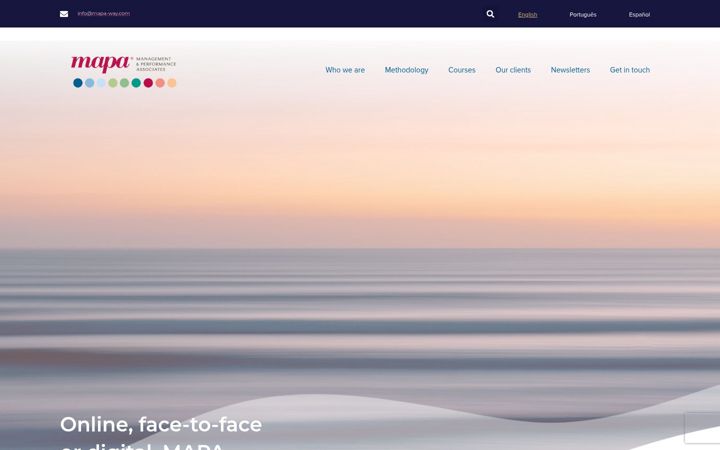Open the search magnifier icon
Screen dimensions: 720x450
click(490, 14)
